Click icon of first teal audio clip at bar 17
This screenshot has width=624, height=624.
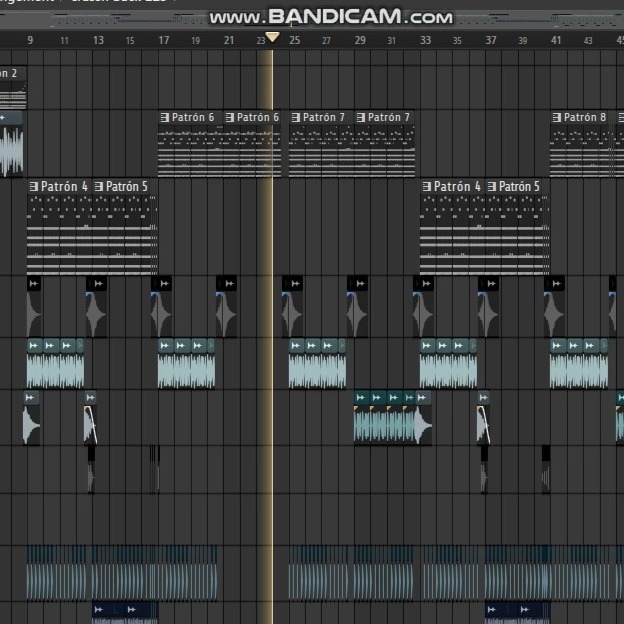pyautogui.click(x=164, y=345)
